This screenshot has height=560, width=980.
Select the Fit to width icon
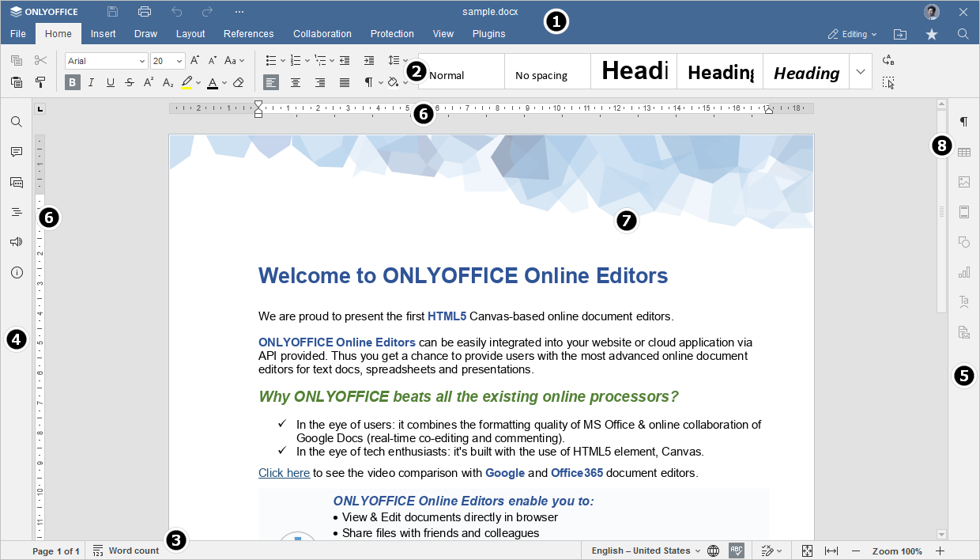coord(831,551)
